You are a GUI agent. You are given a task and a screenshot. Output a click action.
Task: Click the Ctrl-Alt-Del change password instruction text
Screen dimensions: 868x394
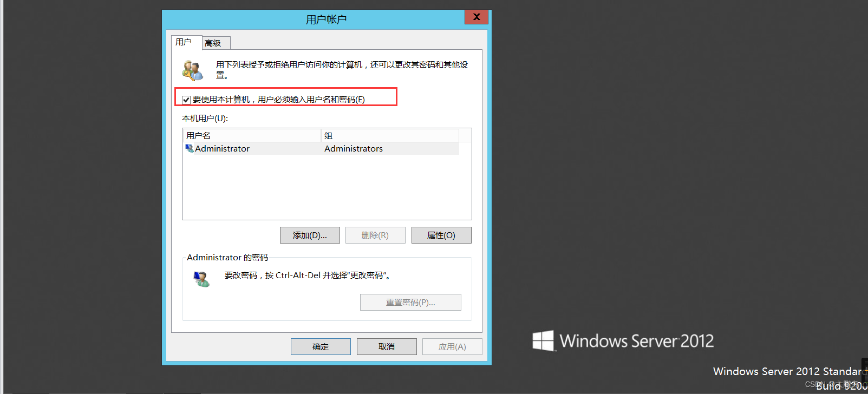coord(308,275)
